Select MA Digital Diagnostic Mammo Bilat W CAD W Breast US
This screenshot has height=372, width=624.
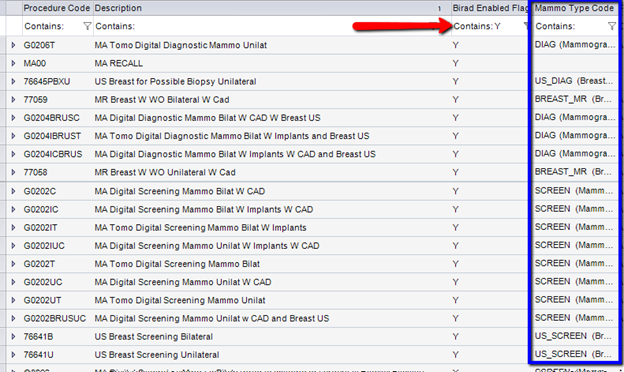pos(207,118)
